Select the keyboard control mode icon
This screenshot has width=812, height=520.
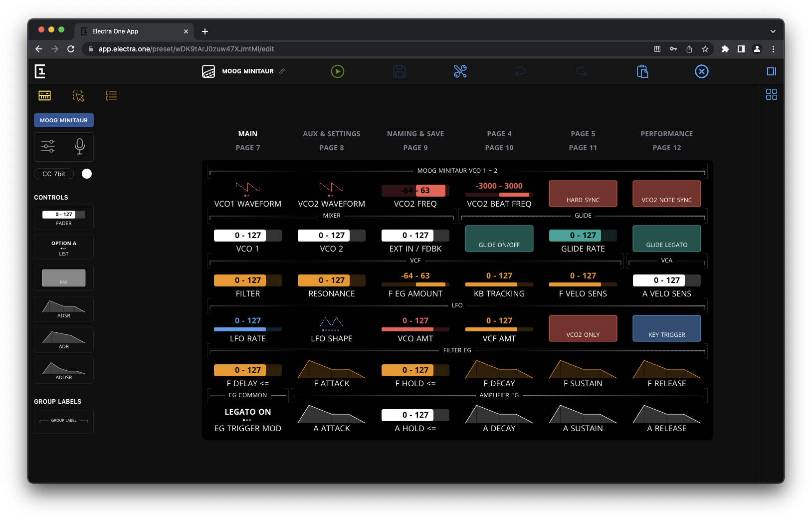click(44, 95)
